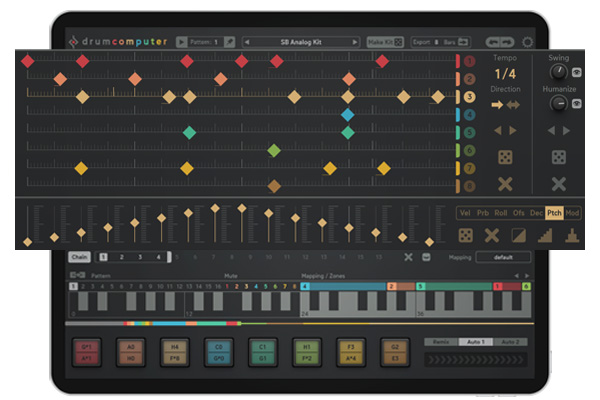This screenshot has width=600, height=400.
Task: Toggle the eye icon beside Humanize
Action: (x=577, y=104)
